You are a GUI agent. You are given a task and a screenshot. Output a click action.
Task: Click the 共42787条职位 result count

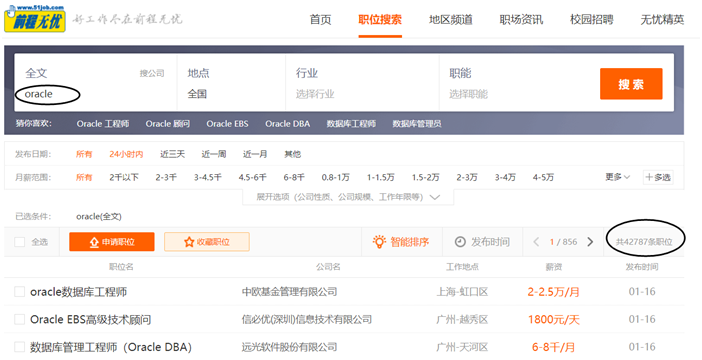644,242
